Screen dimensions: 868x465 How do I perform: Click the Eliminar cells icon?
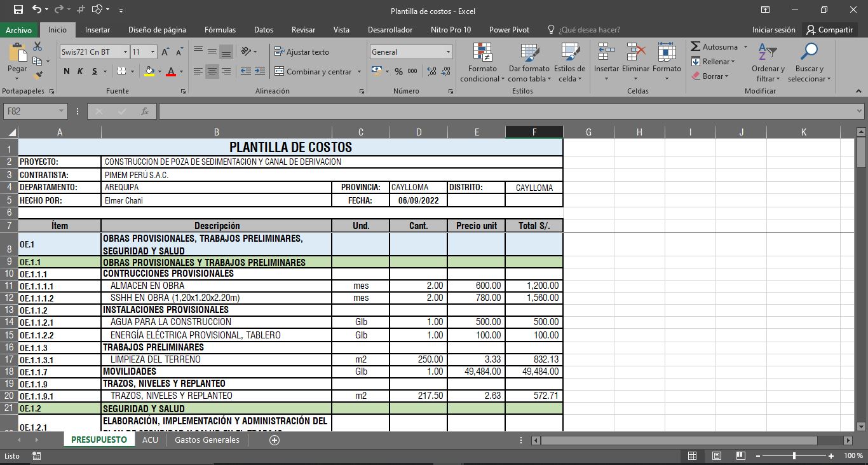(635, 52)
